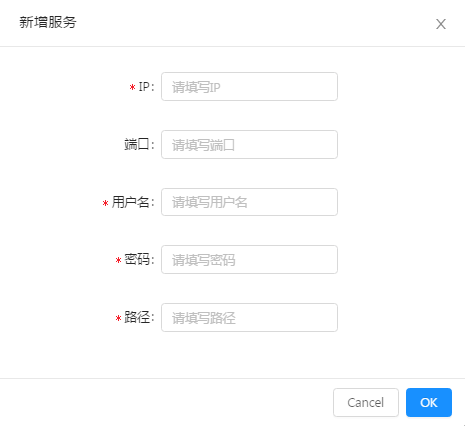465x426 pixels.
Task: Focus the IP input field
Action: click(249, 87)
